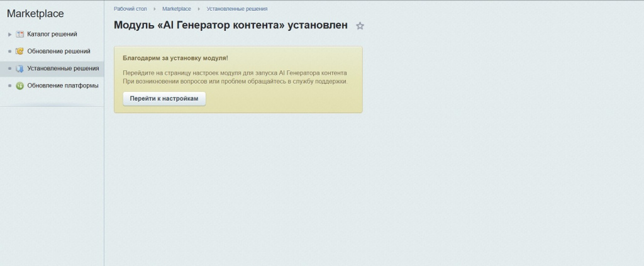Click the Каталог решений catalog icon
Image resolution: width=644 pixels, height=266 pixels.
pyautogui.click(x=19, y=34)
